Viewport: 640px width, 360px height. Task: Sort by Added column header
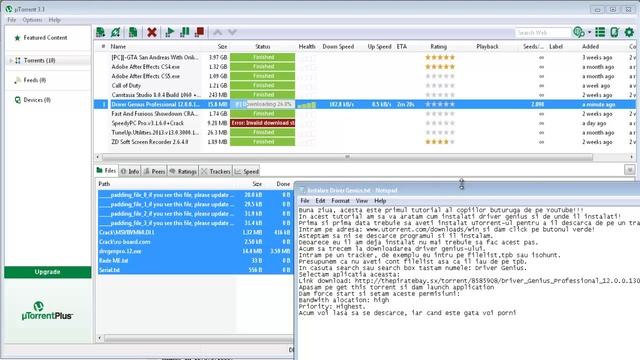click(591, 47)
